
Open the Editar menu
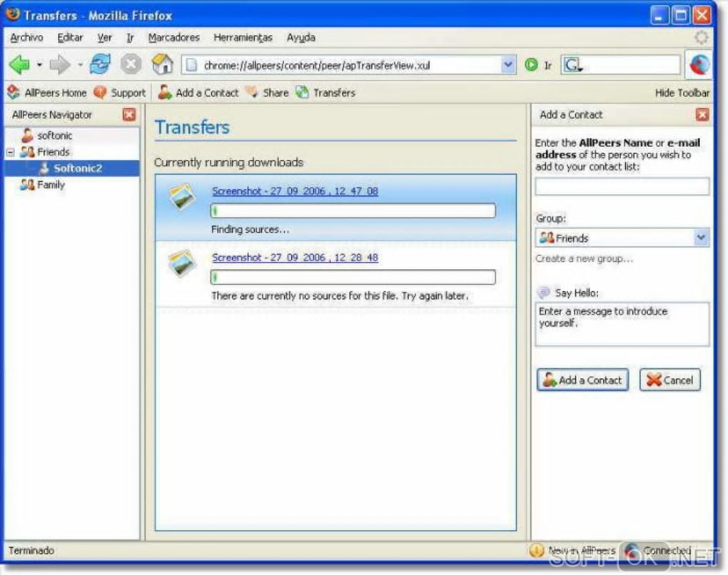[70, 37]
